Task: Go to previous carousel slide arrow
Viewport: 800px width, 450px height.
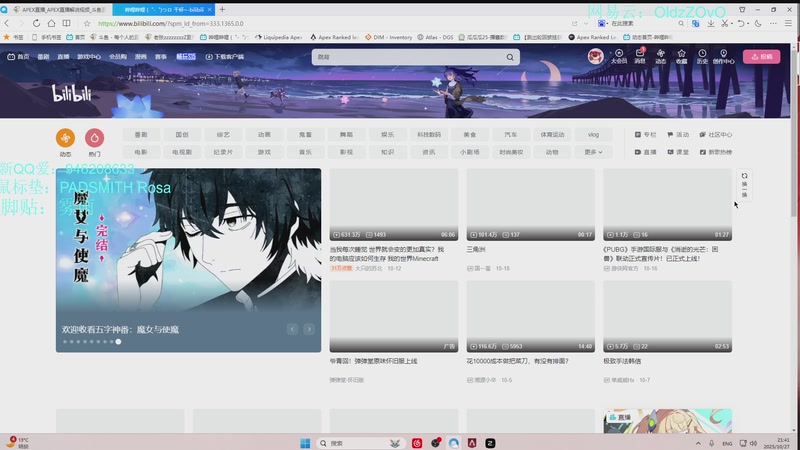Action: (x=292, y=329)
